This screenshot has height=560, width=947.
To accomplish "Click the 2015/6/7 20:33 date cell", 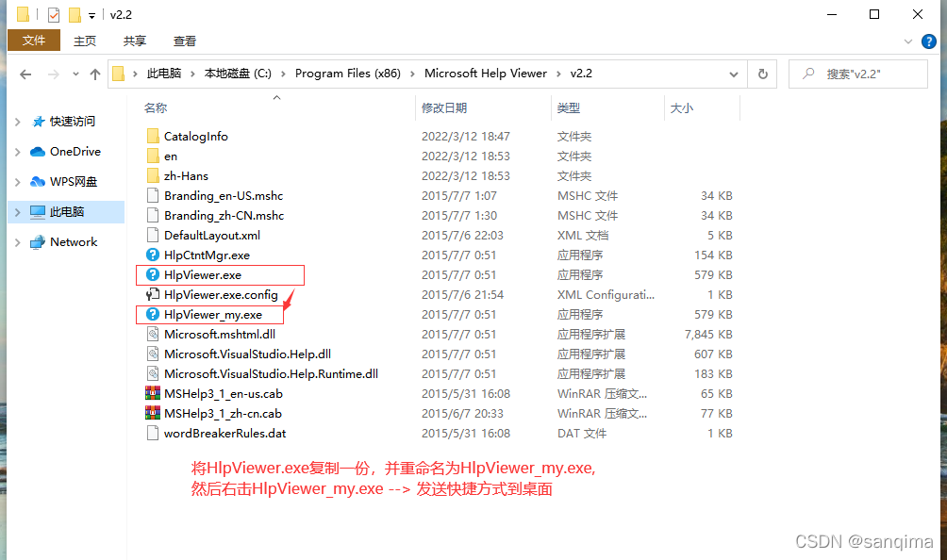I will coord(462,413).
